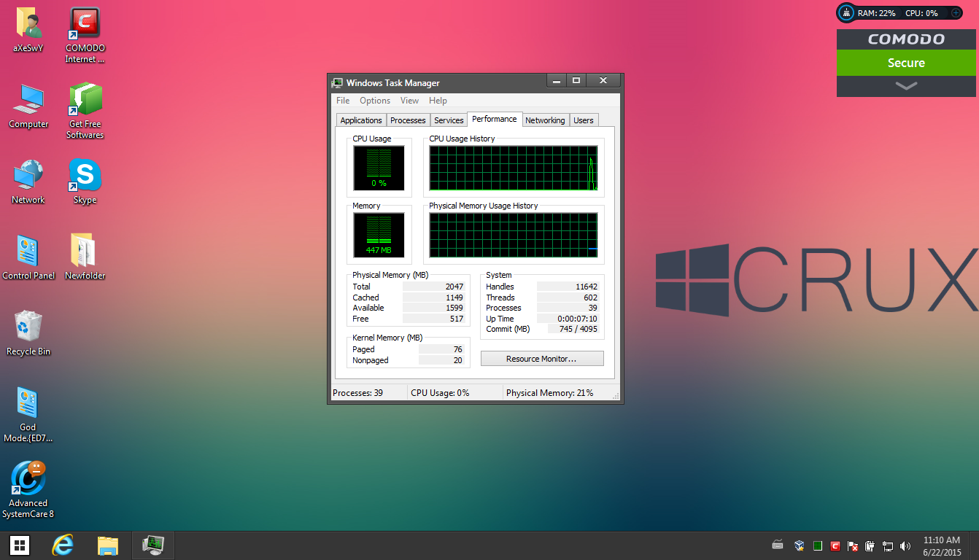Click the green Secure status button
Viewport: 979px width, 560px height.
tap(906, 63)
